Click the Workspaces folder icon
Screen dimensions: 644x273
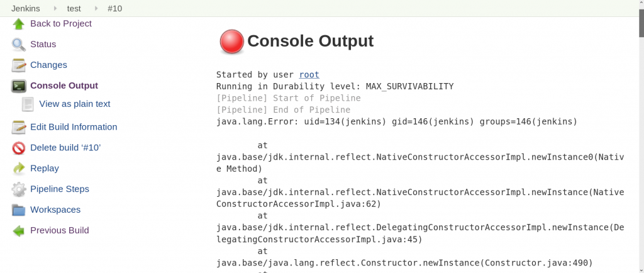(18, 209)
